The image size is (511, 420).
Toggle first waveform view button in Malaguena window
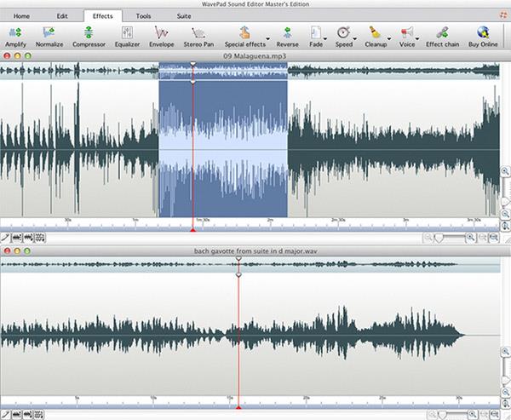pyautogui.click(x=17, y=238)
